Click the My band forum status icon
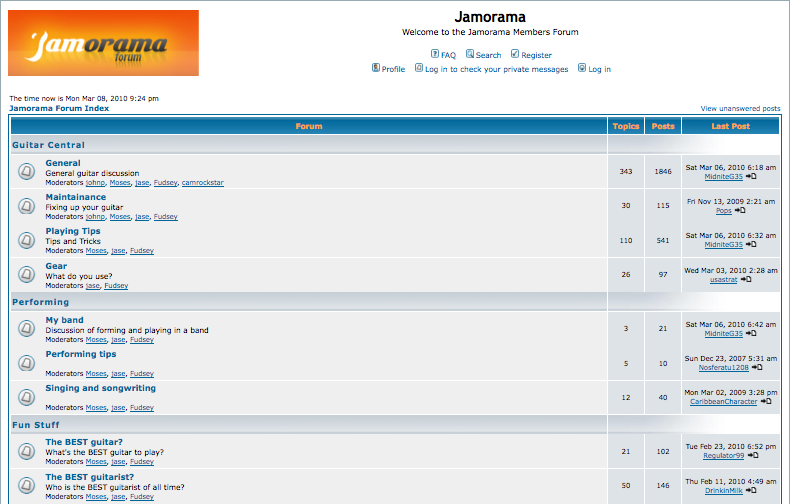Screen dimensions: 790x504 coord(26,329)
